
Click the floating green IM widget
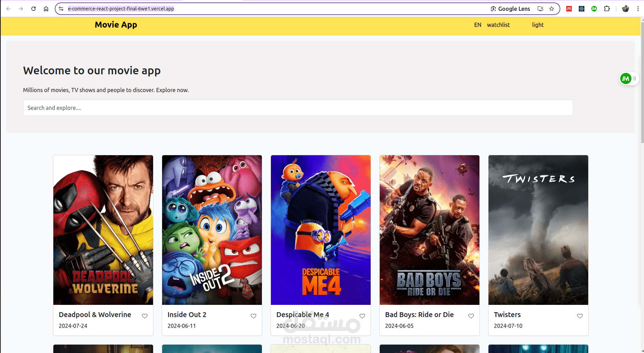[626, 78]
